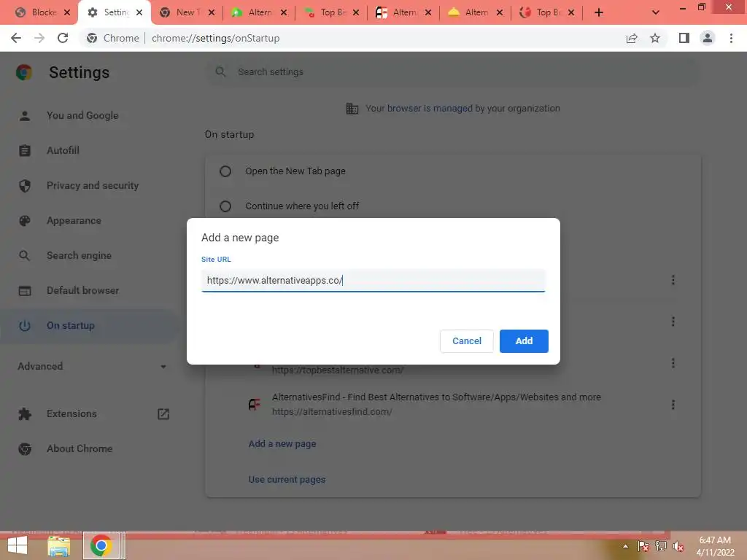This screenshot has height=560, width=747.
Task: Click the browser forward arrow
Action: pyautogui.click(x=39, y=38)
